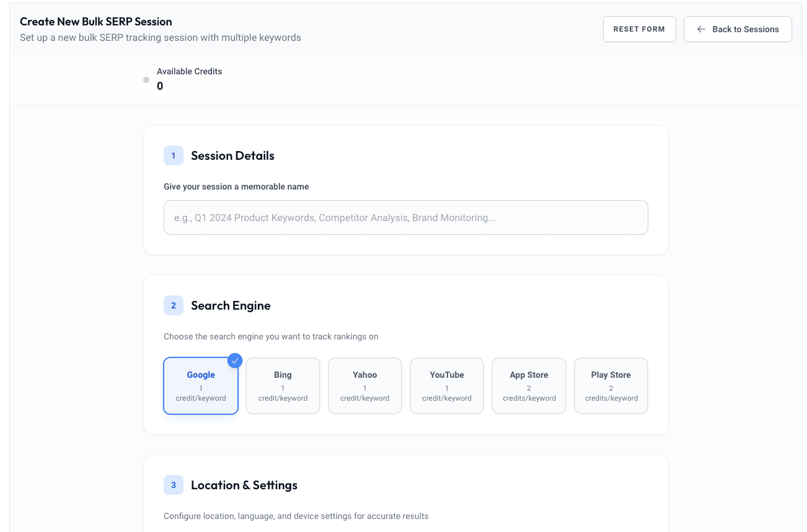The height and width of the screenshot is (532, 807).
Task: Choose Yahoo as the search engine
Action: point(364,386)
